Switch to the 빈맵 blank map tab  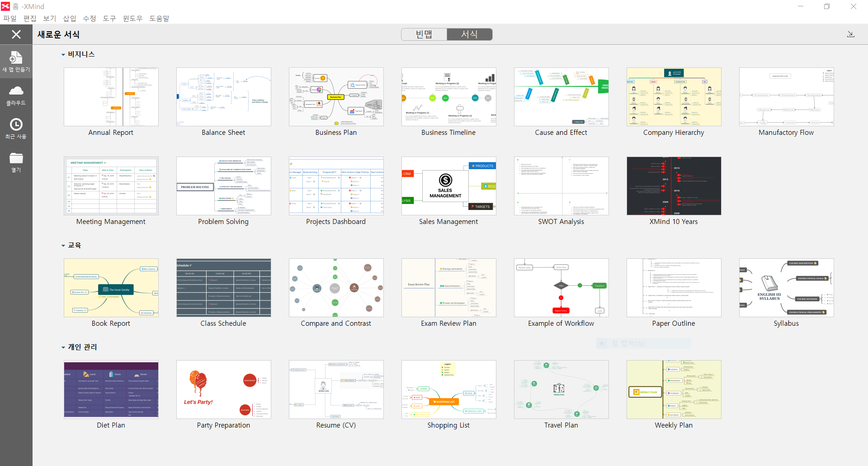pyautogui.click(x=424, y=34)
